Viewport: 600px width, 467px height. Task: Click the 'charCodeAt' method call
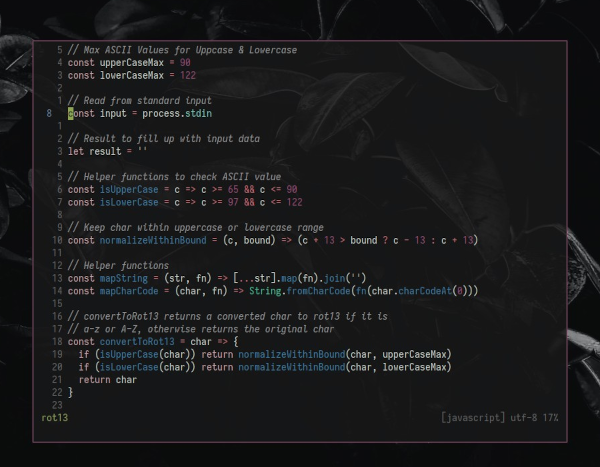[x=425, y=291]
